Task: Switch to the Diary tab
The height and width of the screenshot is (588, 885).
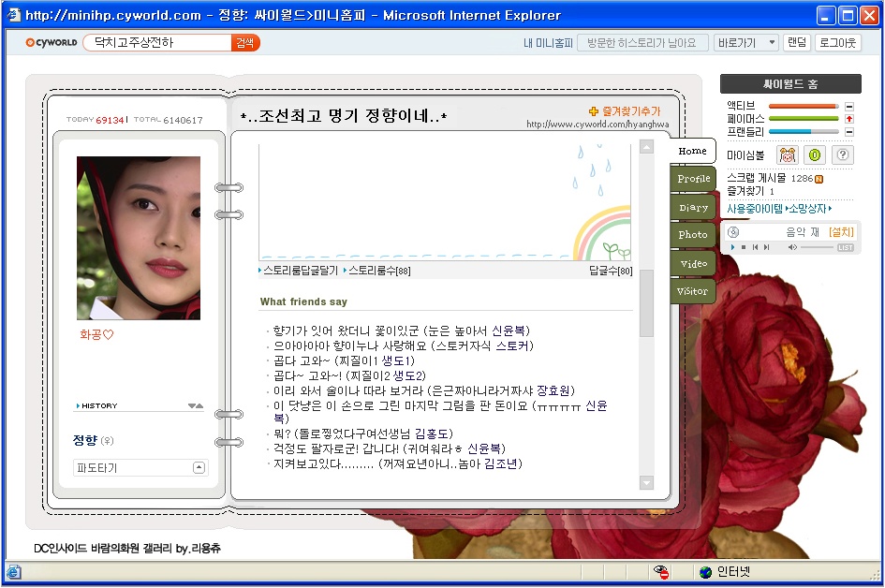Action: click(x=694, y=208)
